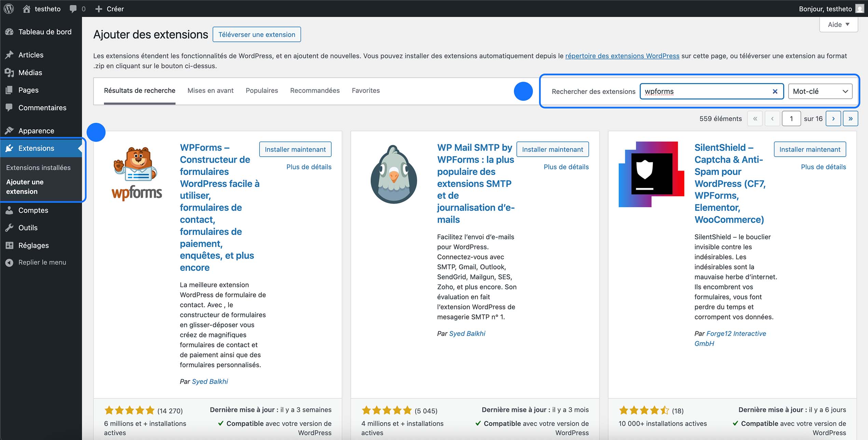This screenshot has height=440, width=868.
Task: Open the Mot-clé search filter dropdown
Action: (819, 91)
